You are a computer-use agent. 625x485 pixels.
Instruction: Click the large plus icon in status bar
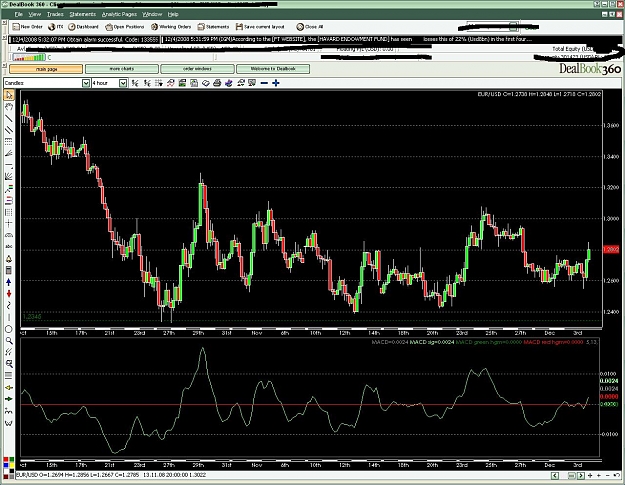[590, 475]
